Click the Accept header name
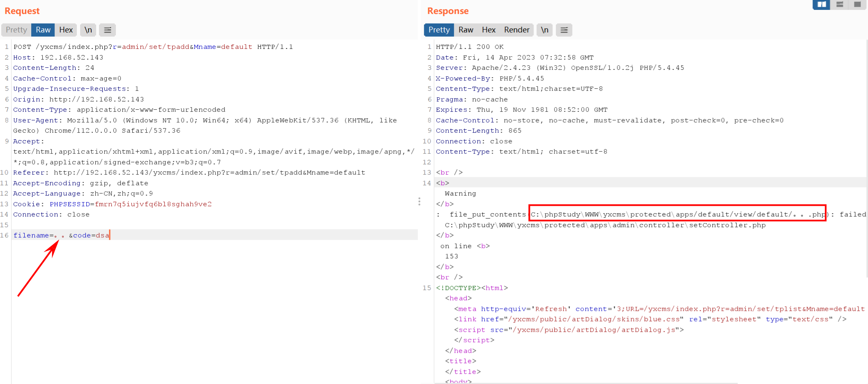Viewport: 868px width, 384px height. (26, 141)
